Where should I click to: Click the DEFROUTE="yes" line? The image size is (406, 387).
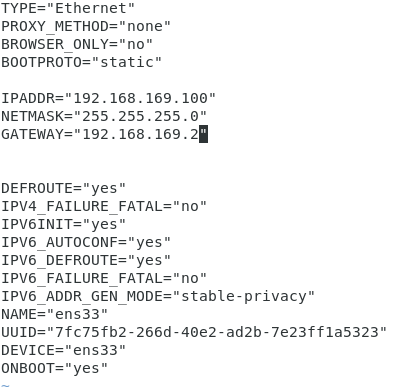click(63, 188)
